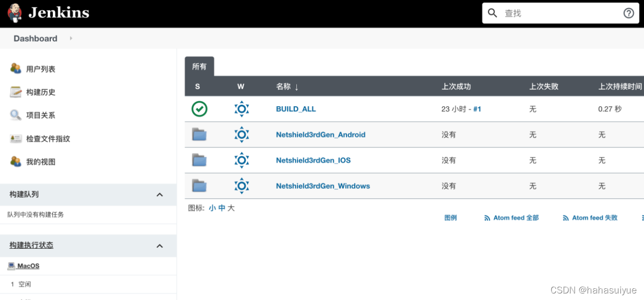Click the BUILD_ALL weather sun icon
The width and height of the screenshot is (644, 300).
(x=242, y=109)
